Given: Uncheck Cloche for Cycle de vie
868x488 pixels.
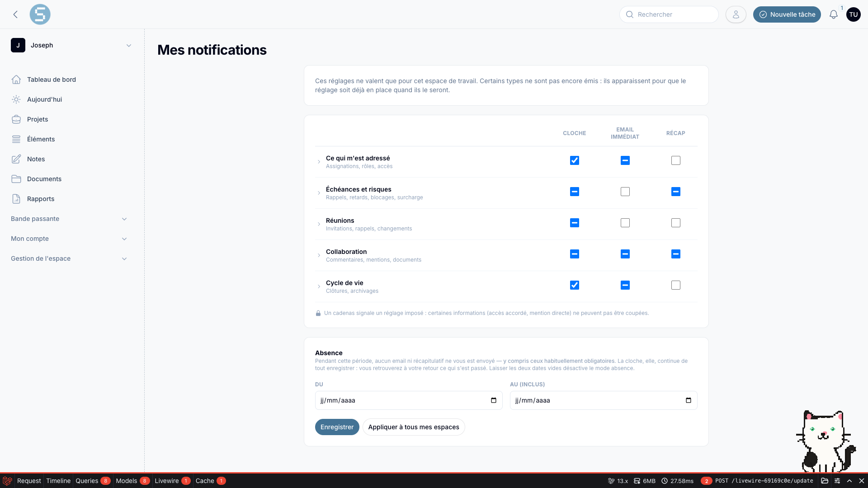Looking at the screenshot, I should 575,285.
